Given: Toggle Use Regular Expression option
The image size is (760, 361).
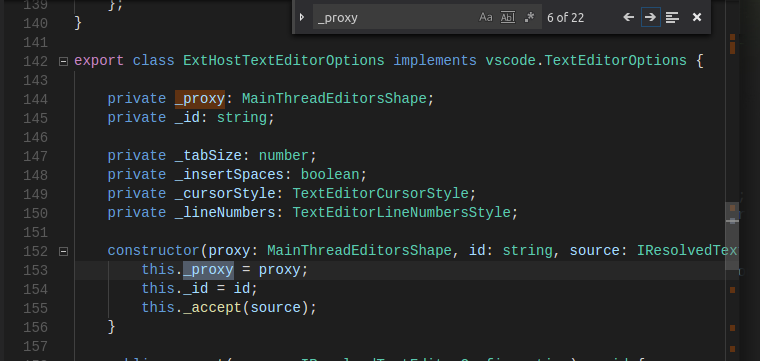Looking at the screenshot, I should click(x=529, y=17).
